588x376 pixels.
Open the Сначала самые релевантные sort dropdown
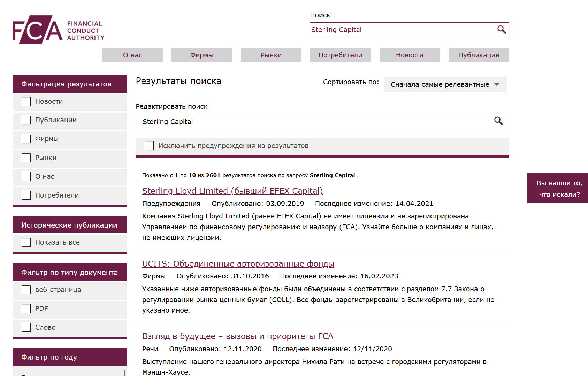[x=445, y=84]
